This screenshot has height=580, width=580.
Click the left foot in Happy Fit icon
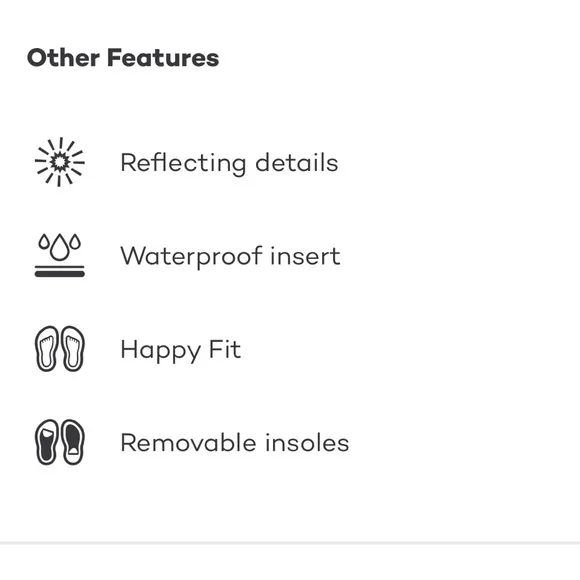pos(47,349)
